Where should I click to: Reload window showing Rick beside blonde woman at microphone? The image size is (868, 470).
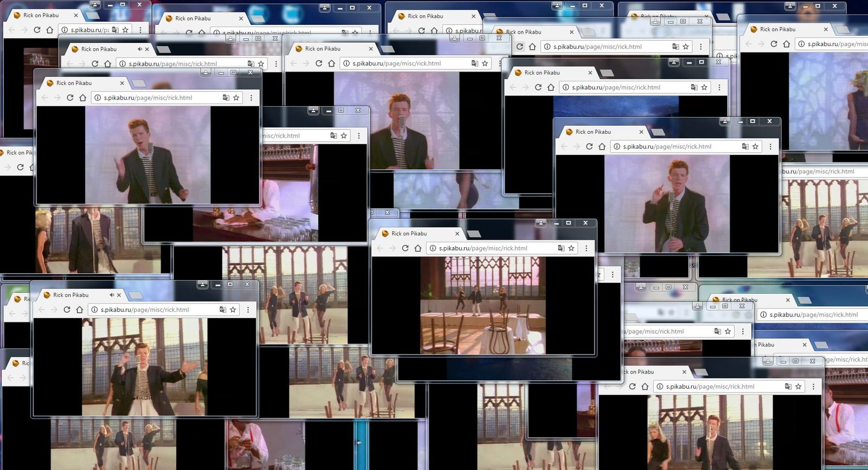click(x=632, y=387)
